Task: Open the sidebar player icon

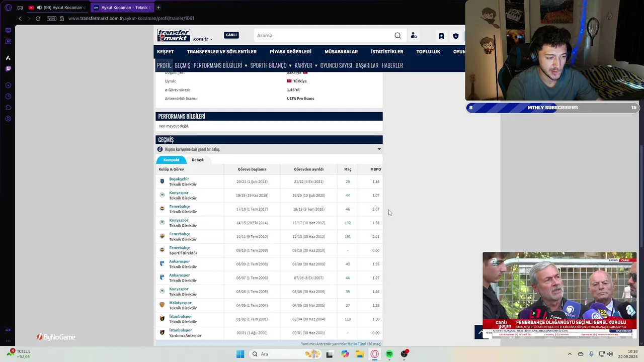Action: 8,85
